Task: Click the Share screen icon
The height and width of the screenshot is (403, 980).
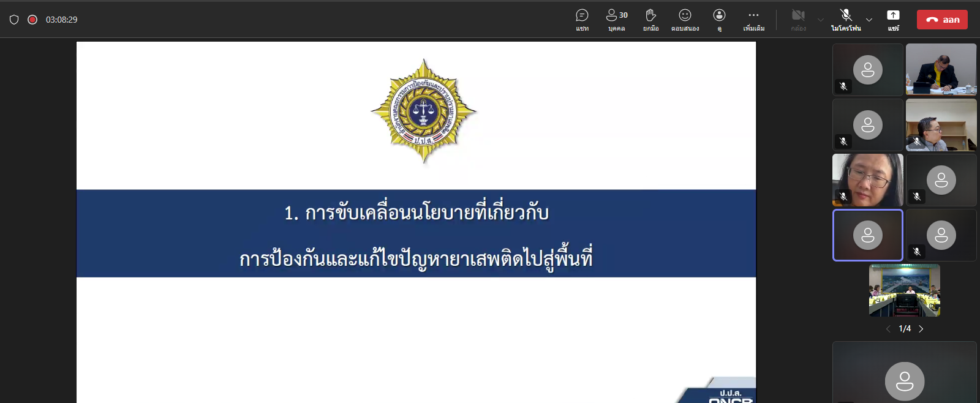Action: point(893,19)
